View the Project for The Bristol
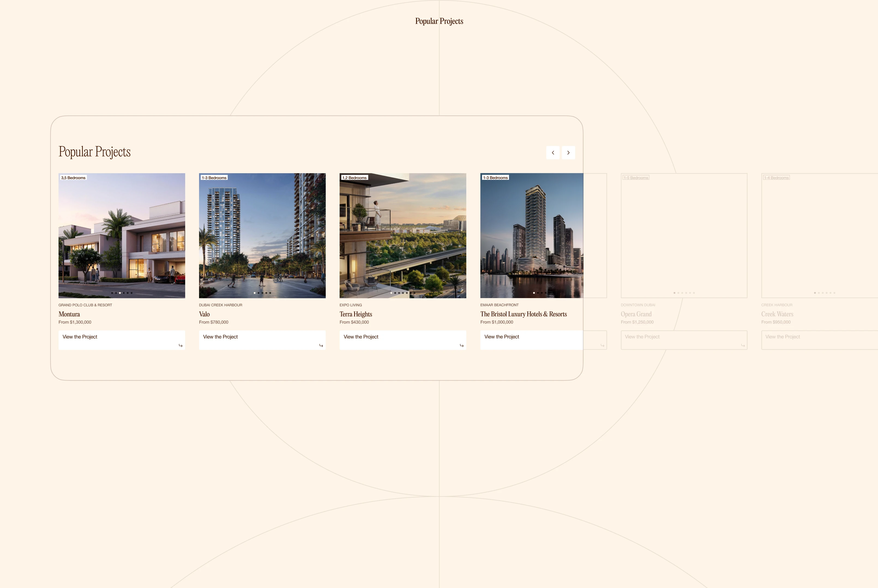Viewport: 878px width, 588px height. click(x=532, y=340)
